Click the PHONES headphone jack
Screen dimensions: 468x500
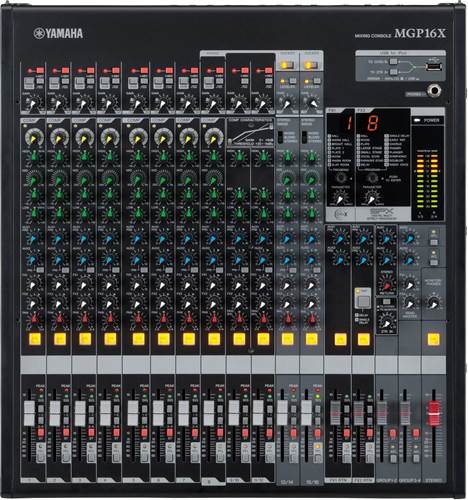[x=434, y=90]
